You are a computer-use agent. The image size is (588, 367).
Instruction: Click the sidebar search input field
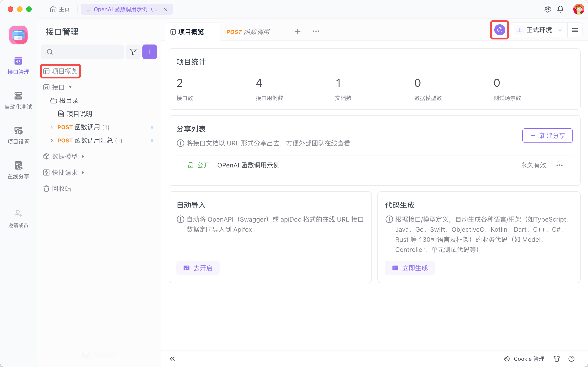coord(85,52)
